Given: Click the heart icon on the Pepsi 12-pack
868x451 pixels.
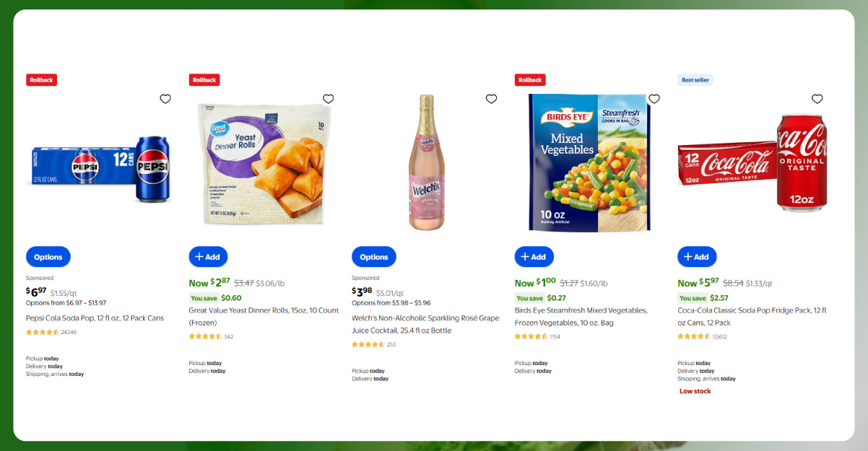Looking at the screenshot, I should coord(165,99).
